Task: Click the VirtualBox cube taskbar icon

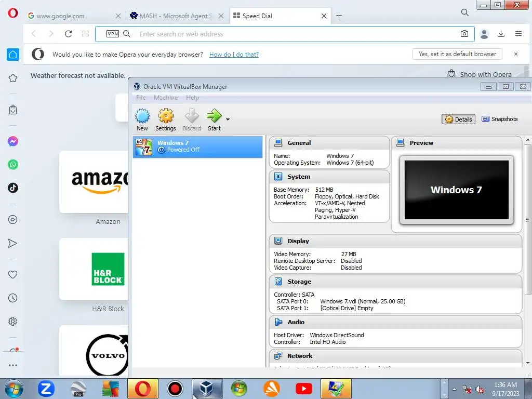Action: [207, 389]
